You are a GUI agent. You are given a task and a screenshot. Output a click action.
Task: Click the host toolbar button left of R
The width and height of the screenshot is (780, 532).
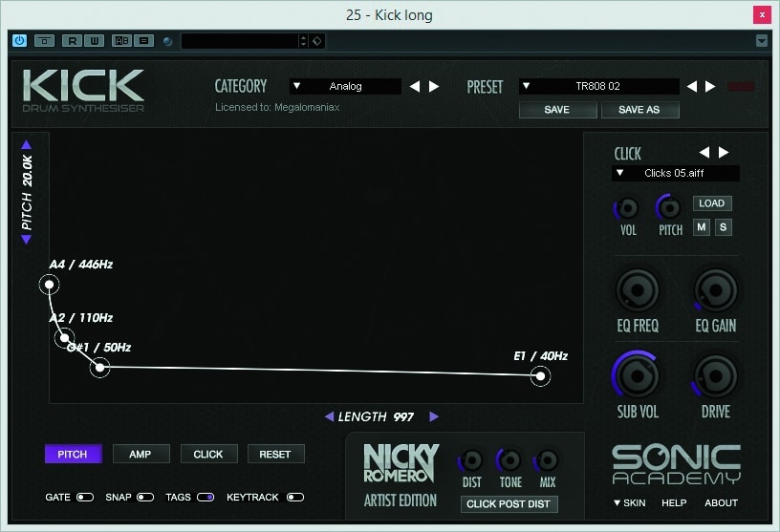tap(44, 41)
